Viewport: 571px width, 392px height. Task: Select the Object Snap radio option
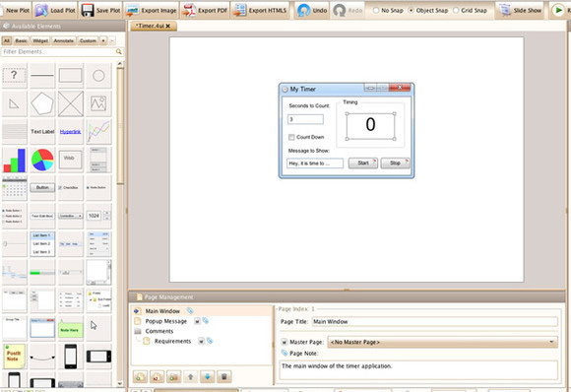428,10
